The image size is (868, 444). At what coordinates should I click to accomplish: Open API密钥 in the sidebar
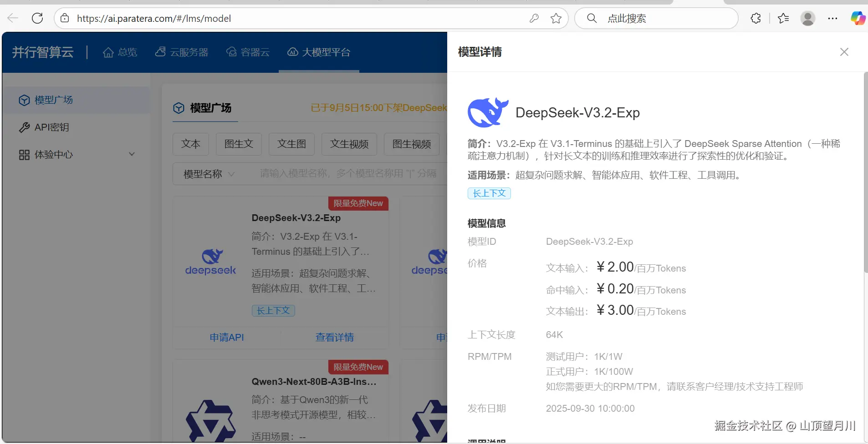pos(77,127)
